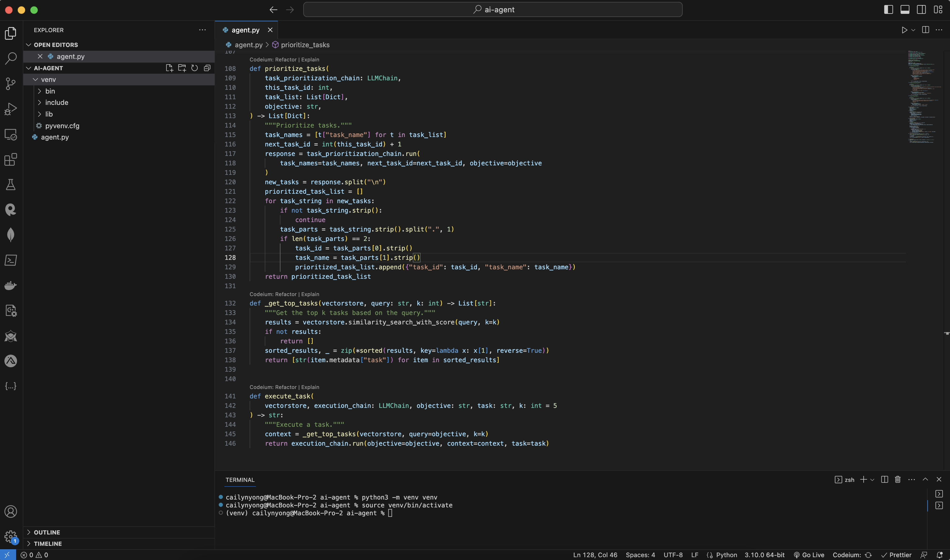The image size is (950, 560).
Task: Toggle the primary side bar
Action: (x=889, y=10)
